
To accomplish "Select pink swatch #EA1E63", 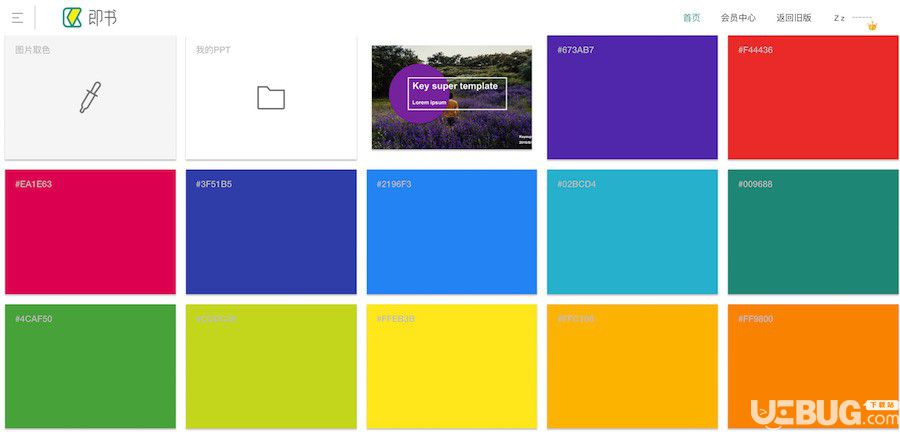I will 90,232.
